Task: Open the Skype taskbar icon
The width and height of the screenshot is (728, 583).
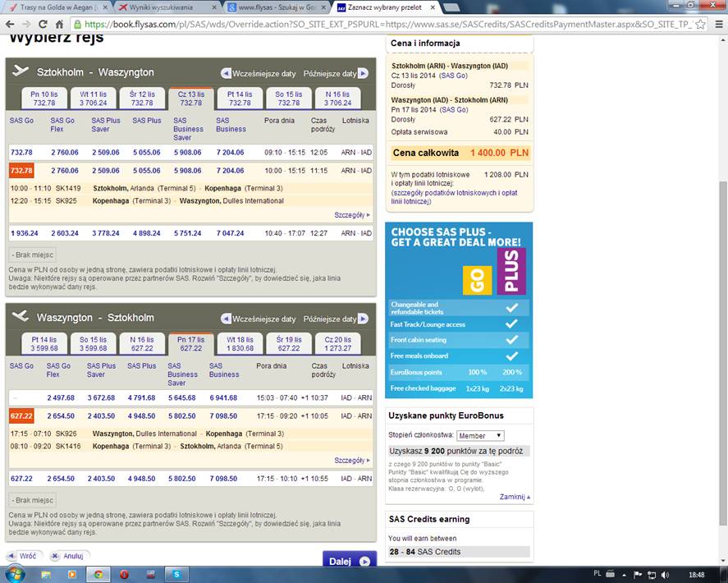Action: pos(176,575)
